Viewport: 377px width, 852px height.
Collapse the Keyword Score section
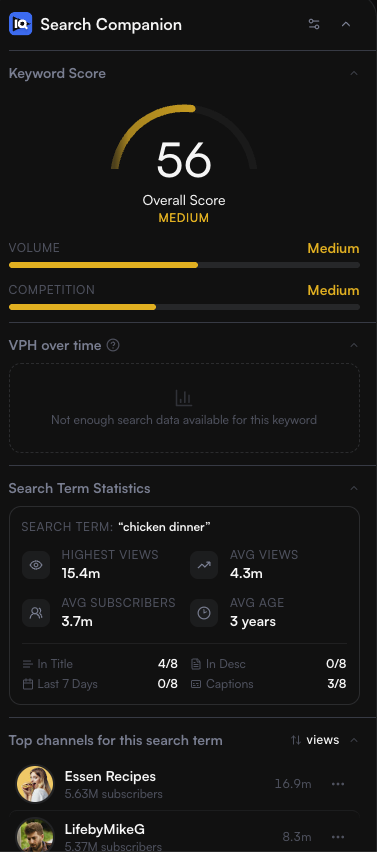click(x=354, y=73)
